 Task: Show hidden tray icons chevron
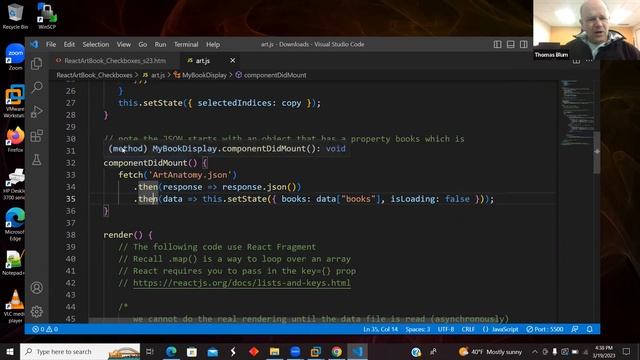pyautogui.click(x=535, y=351)
